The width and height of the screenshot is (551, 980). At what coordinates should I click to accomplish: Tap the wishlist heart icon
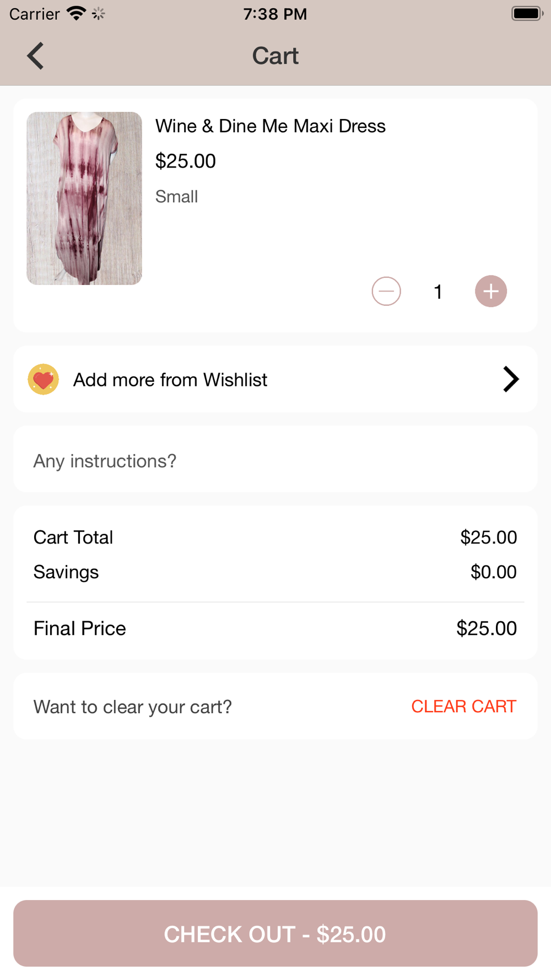44,379
